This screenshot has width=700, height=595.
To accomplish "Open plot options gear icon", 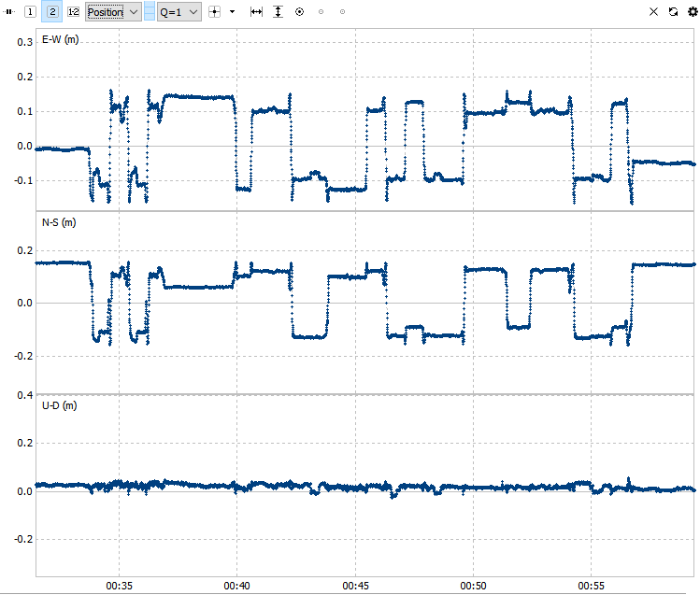I will click(693, 12).
